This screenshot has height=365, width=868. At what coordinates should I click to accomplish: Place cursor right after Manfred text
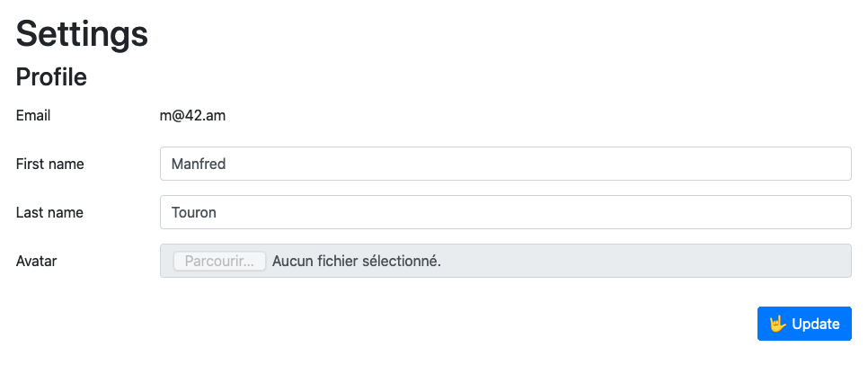(227, 164)
